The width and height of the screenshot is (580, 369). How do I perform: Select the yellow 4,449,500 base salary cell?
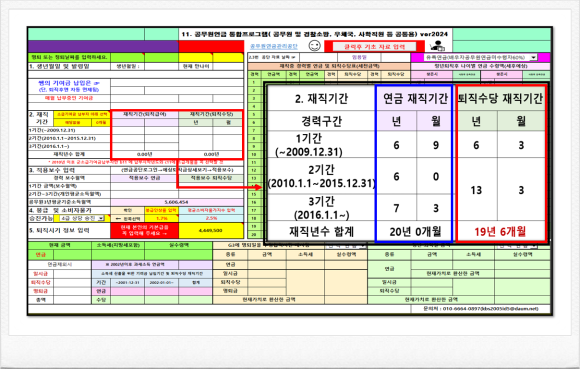(210, 230)
